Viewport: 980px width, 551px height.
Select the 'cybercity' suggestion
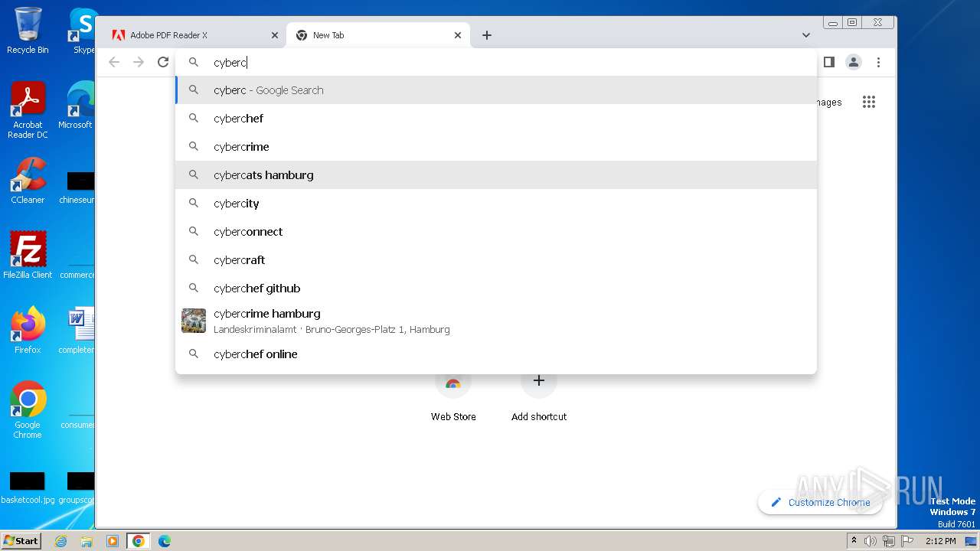click(496, 204)
